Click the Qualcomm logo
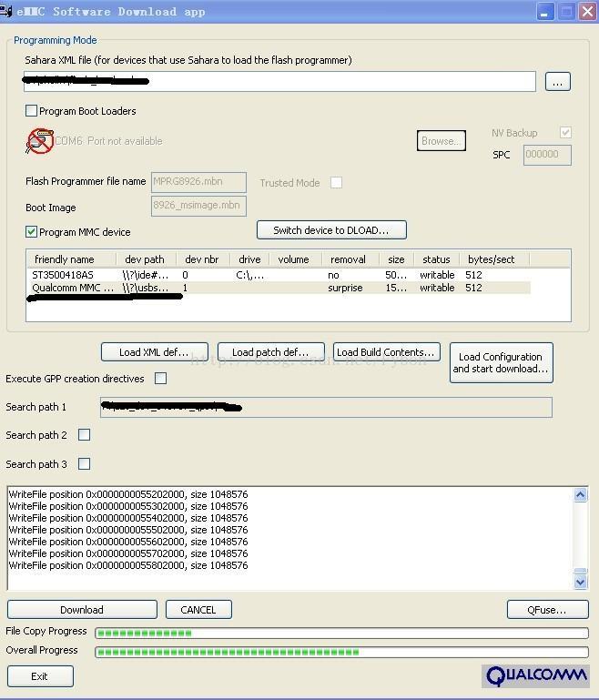Viewport: 599px width, 700px height. pos(535,676)
